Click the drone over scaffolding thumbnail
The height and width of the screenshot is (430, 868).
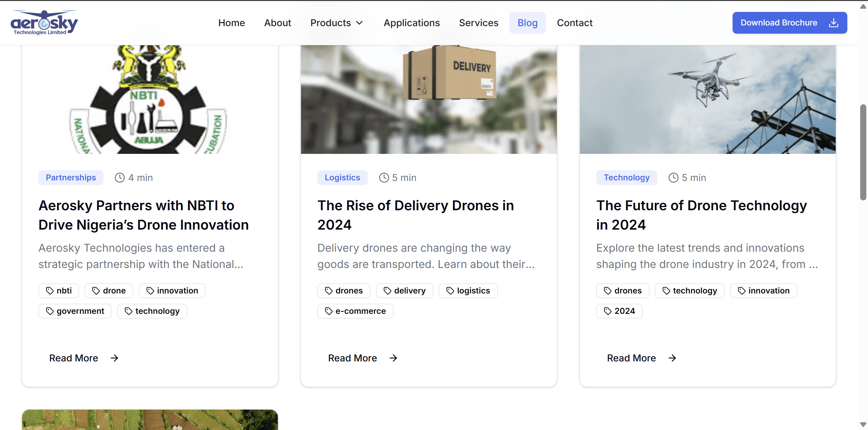[x=707, y=99]
